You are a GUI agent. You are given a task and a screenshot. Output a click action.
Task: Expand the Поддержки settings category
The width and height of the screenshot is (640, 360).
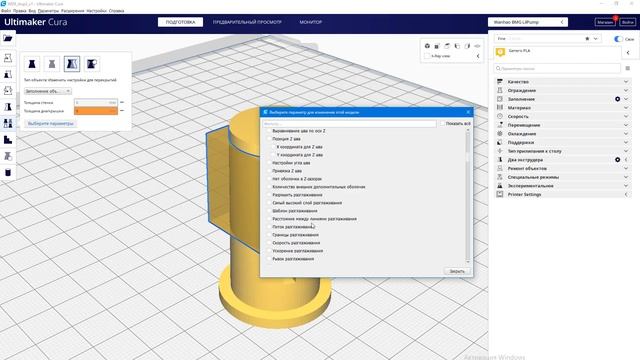click(563, 142)
